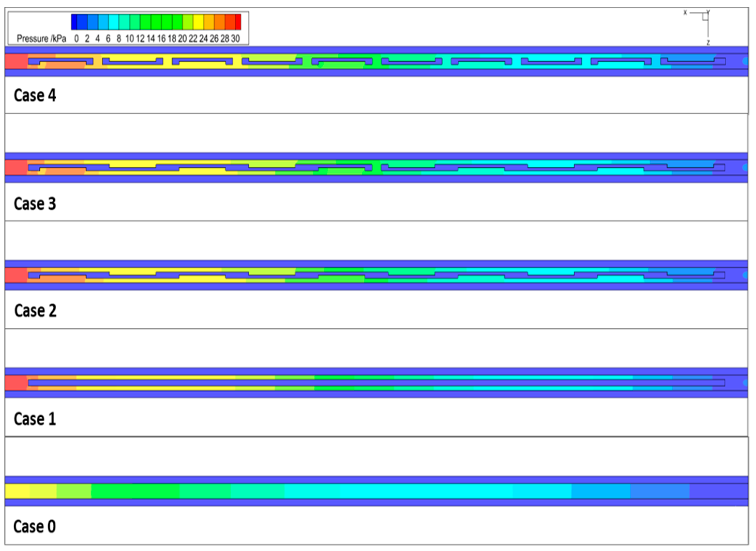Select the "Pressure /kPa" legend title

tap(41, 39)
